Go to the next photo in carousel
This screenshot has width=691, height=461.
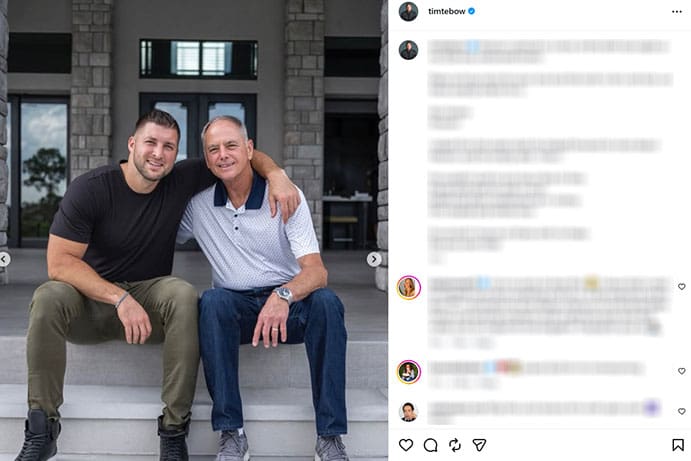374,259
